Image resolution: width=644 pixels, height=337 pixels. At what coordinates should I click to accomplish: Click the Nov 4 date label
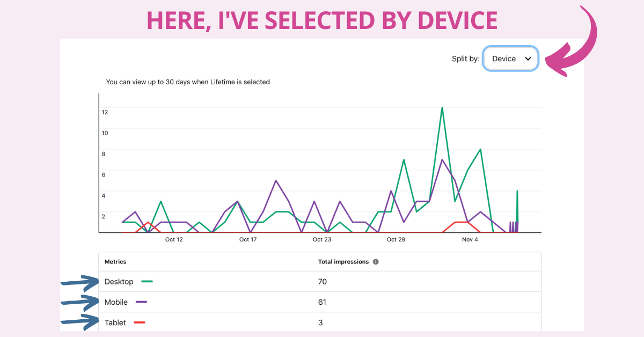pos(470,239)
